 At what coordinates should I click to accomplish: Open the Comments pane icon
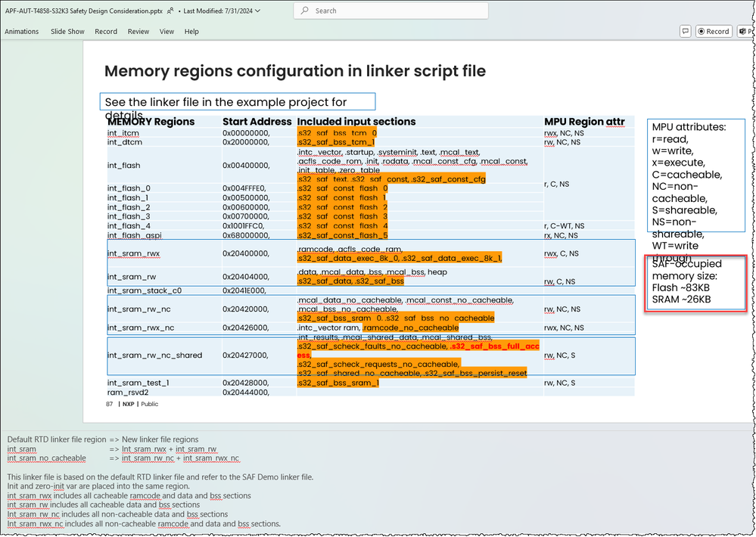tap(685, 31)
